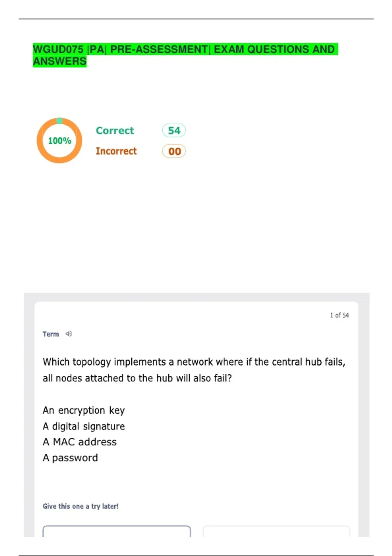
Task: Click the teal marker on progress ring
Action: 59,121
